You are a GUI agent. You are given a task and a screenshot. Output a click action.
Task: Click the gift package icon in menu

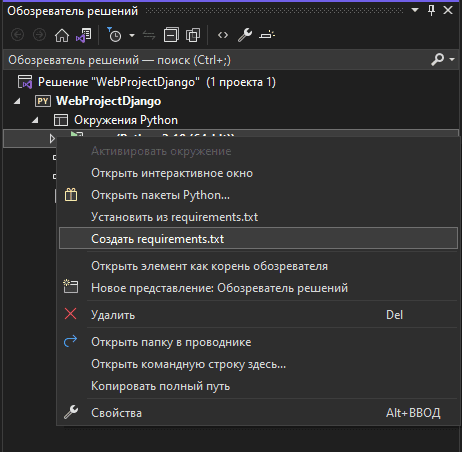tap(71, 195)
